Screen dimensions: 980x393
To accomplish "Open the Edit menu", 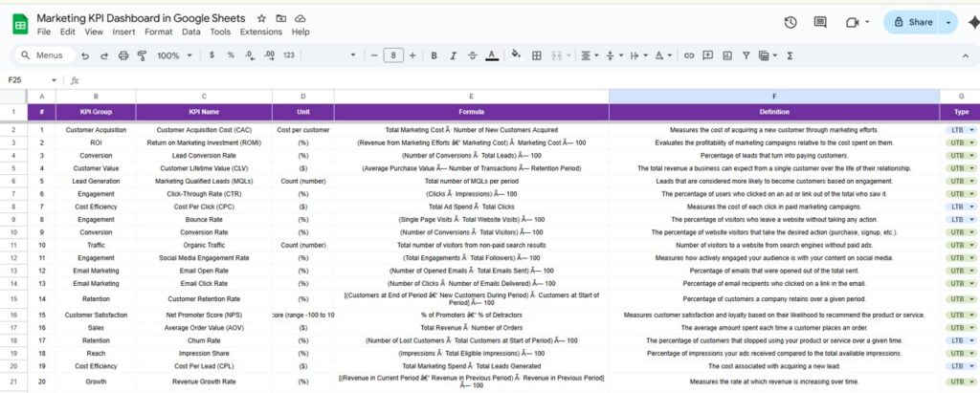I will (68, 32).
